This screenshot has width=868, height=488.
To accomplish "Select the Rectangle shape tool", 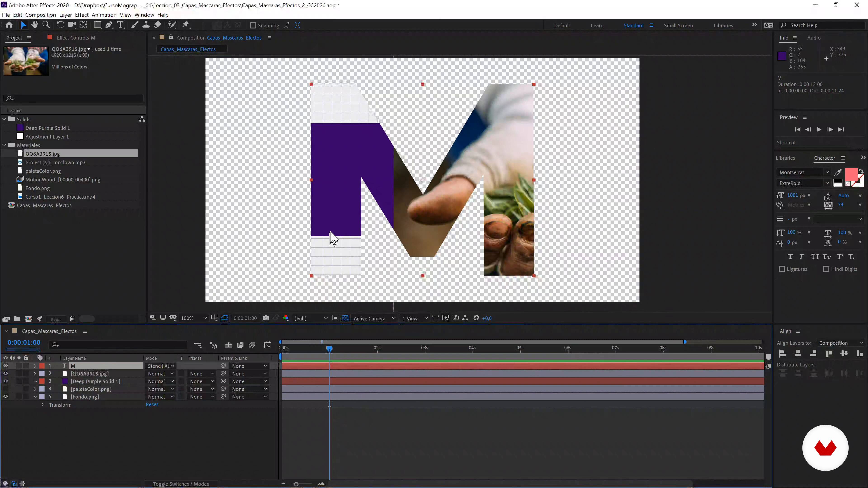I will point(98,25).
